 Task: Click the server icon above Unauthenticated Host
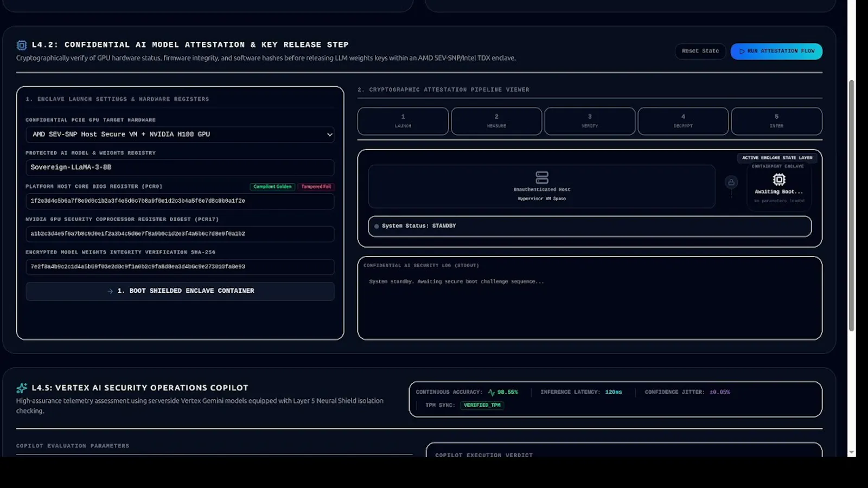point(542,177)
